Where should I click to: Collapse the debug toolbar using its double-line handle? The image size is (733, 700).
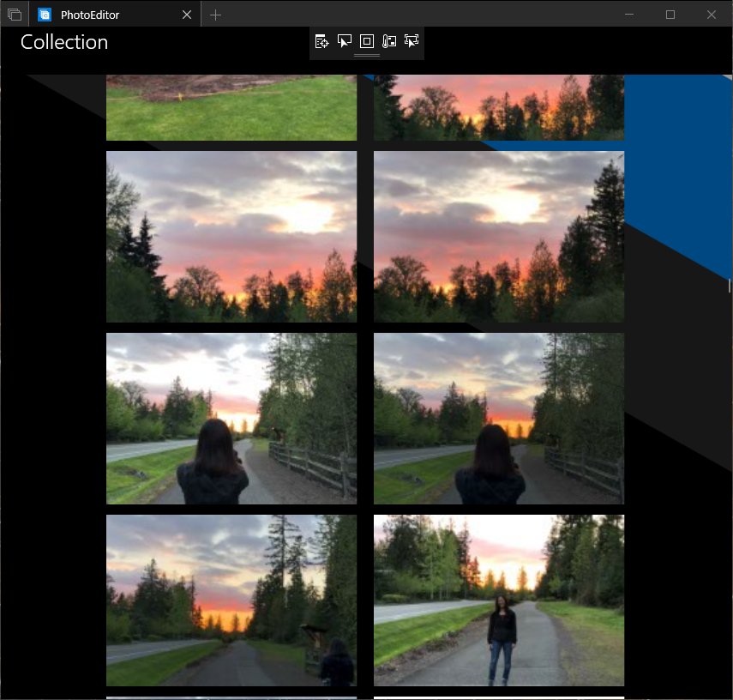pyautogui.click(x=367, y=55)
